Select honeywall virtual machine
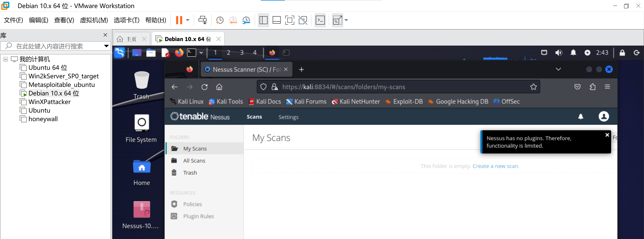 tap(43, 119)
